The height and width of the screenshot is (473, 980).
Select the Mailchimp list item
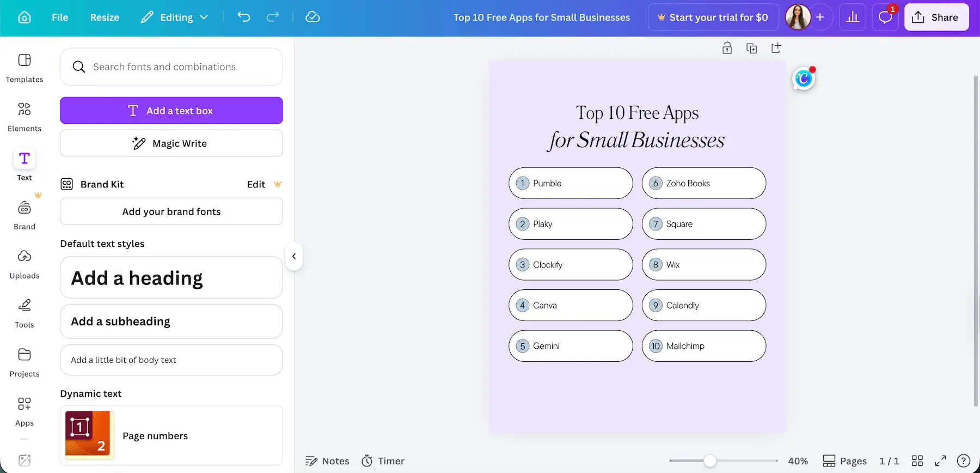[704, 346]
